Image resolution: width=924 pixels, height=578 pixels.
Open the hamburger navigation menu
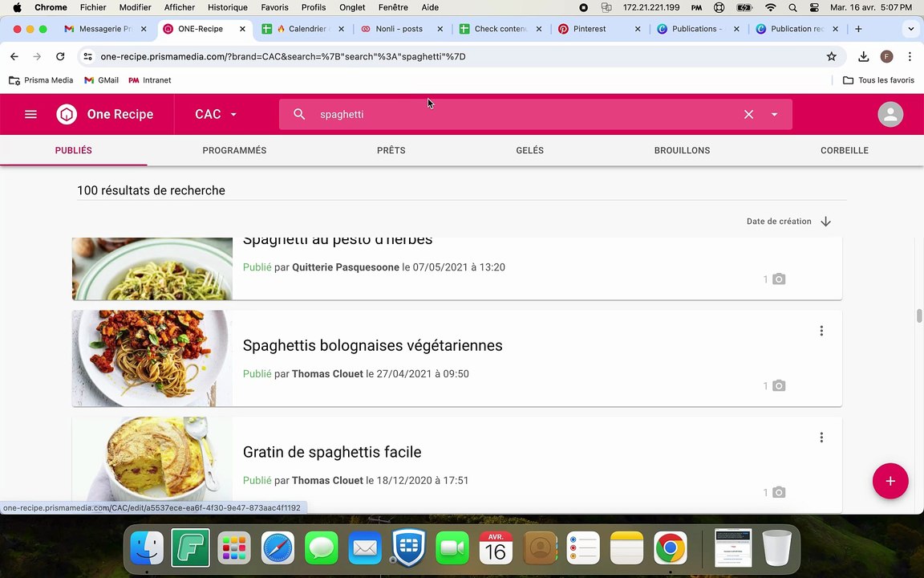point(30,115)
